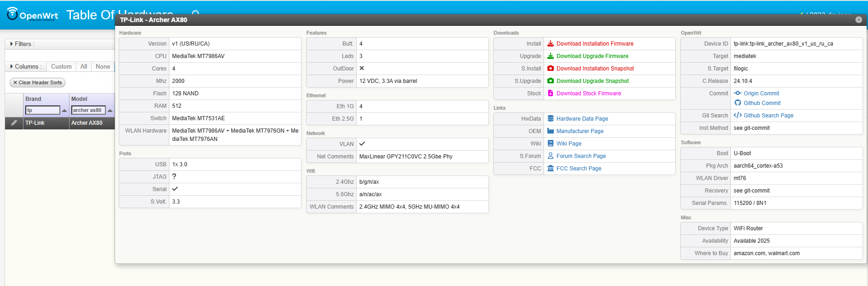Click the Serial checkmark value
This screenshot has height=286, width=868.
pos(175,189)
